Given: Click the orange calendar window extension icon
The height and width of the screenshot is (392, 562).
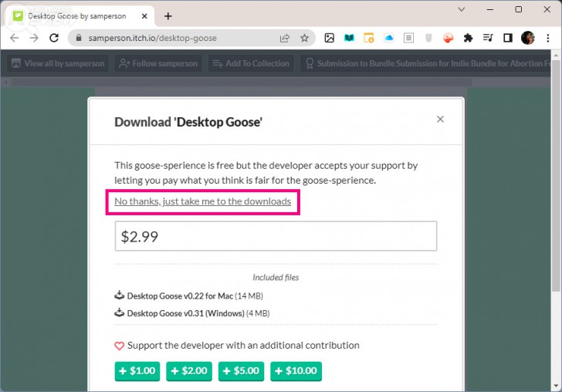Looking at the screenshot, I should coord(369,38).
